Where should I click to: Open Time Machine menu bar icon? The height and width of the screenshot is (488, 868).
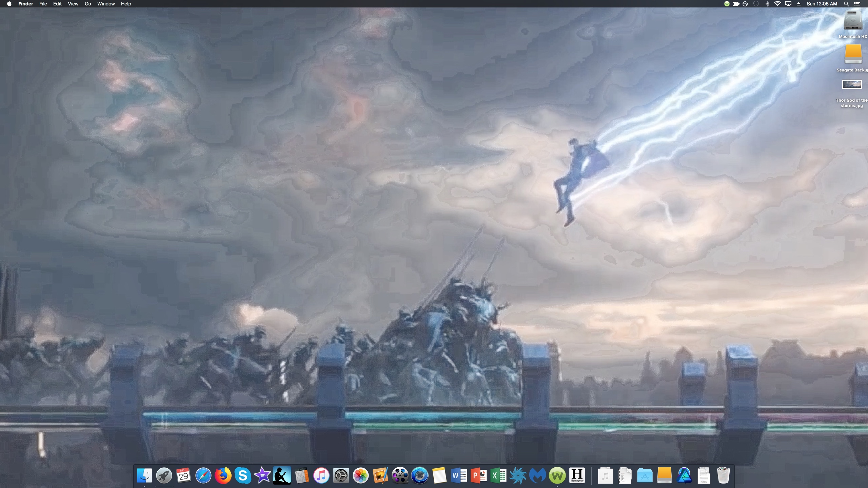tap(756, 4)
